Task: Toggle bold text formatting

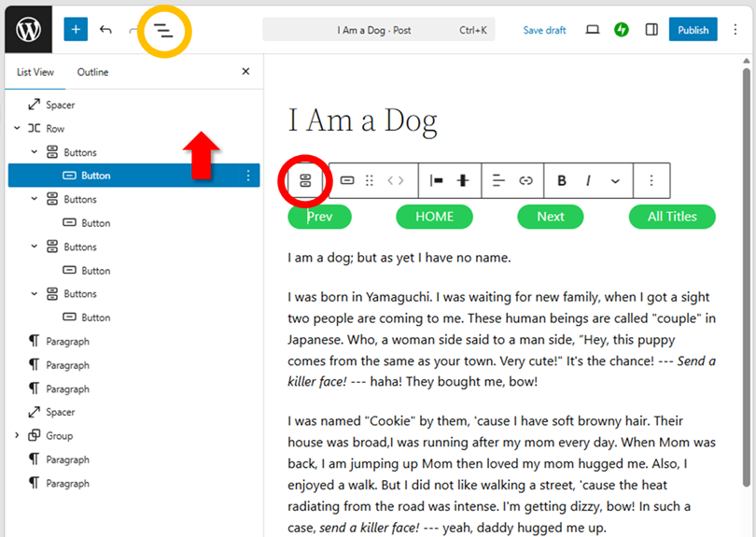Action: click(562, 180)
